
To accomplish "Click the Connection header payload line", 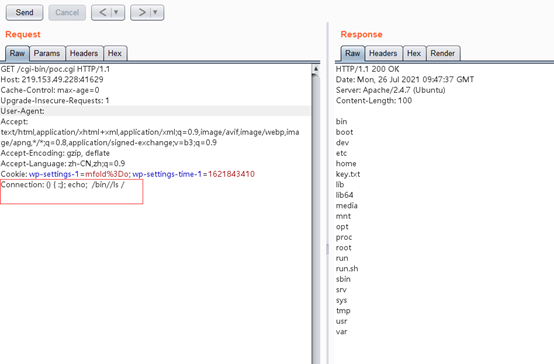I will coord(63,185).
